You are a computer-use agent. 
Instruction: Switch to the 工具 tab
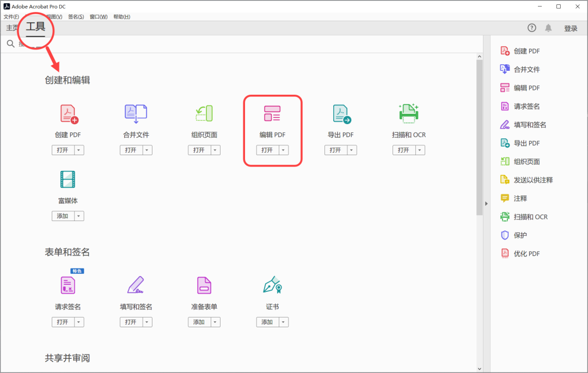(x=35, y=27)
